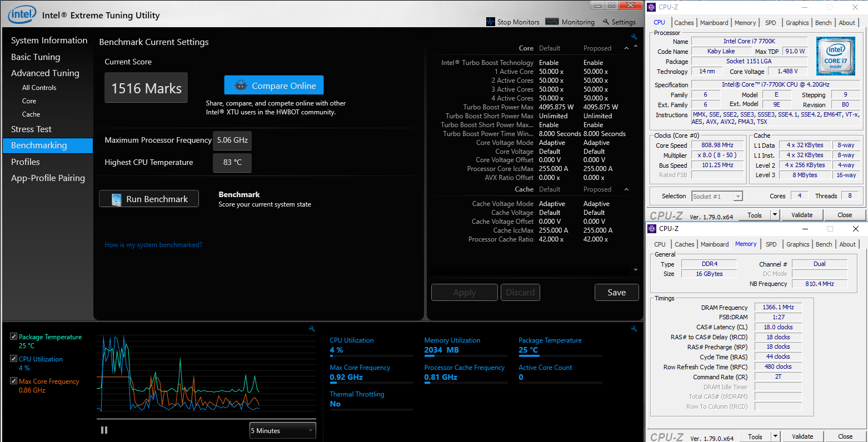The width and height of the screenshot is (868, 442).
Task: Click the 83 °C highest temperature value
Action: click(232, 163)
